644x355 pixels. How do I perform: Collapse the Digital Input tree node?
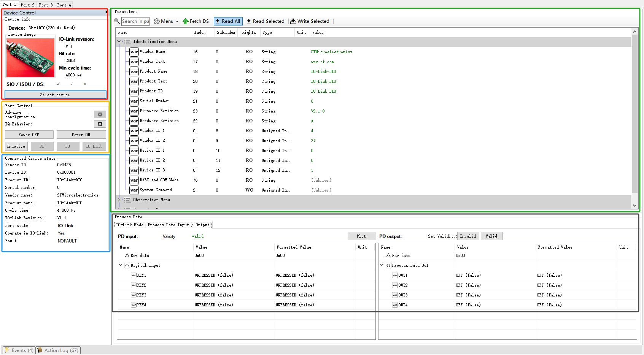coord(121,265)
